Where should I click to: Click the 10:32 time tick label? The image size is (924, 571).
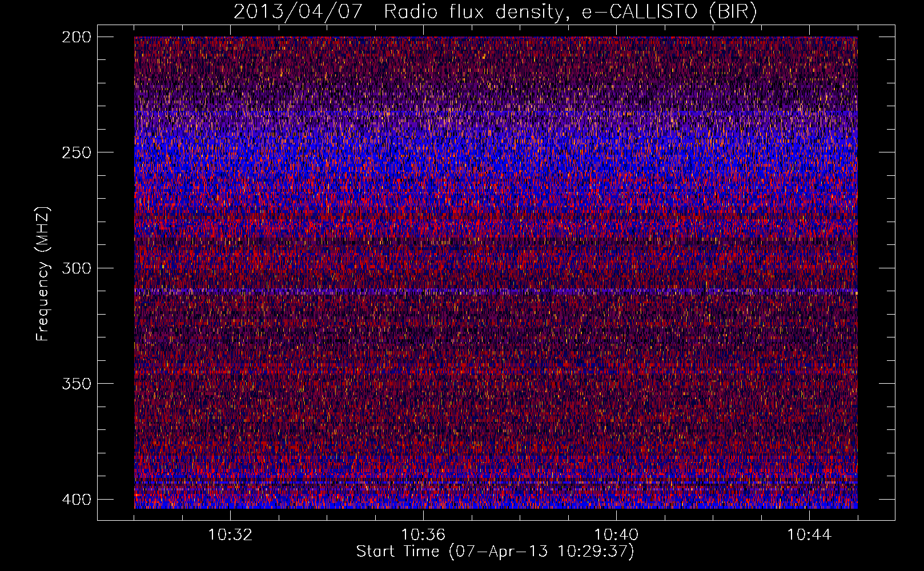(x=230, y=535)
